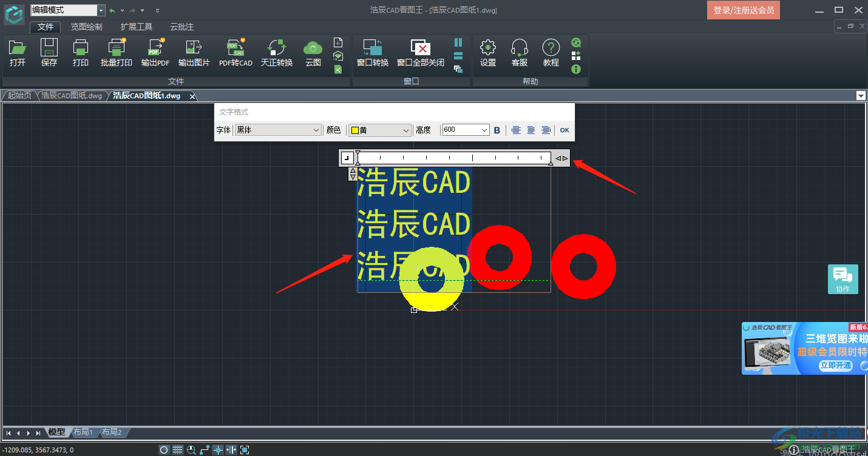Toggle bold text formatting B
The image size is (868, 456).
pos(497,130)
